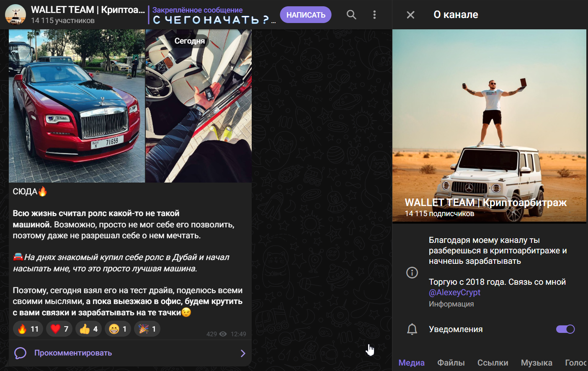Switch to the Медиа tab
This screenshot has height=371, width=588.
click(411, 363)
